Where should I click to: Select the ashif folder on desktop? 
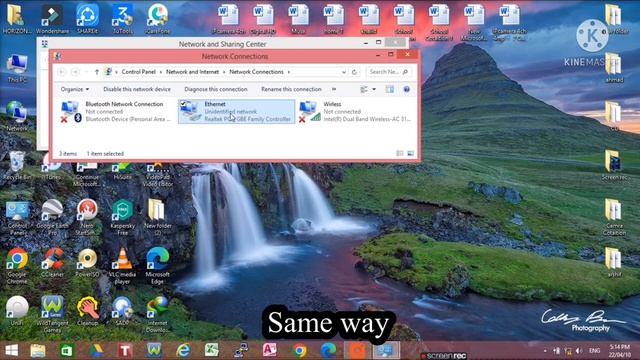614,262
